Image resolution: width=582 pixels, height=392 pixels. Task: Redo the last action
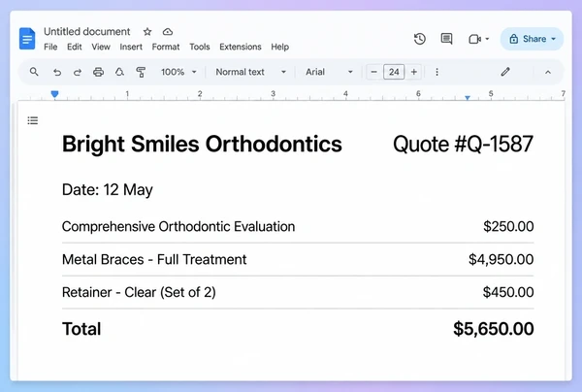point(78,72)
